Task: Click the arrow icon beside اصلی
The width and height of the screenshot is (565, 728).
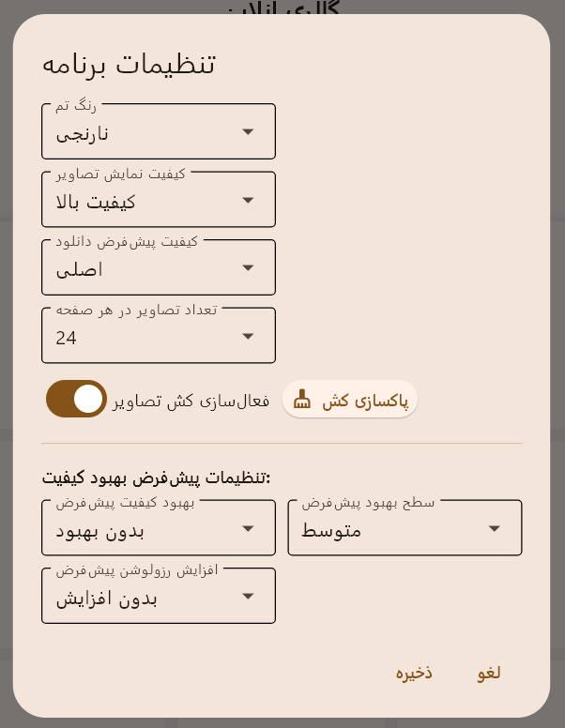Action: tap(248, 268)
